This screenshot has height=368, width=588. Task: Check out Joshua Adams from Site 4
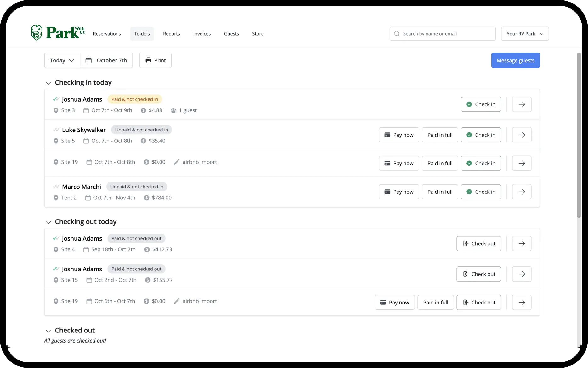[479, 243]
